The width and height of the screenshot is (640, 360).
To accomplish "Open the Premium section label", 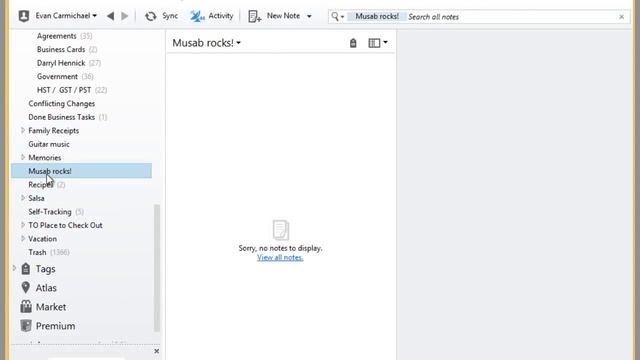I will tap(56, 326).
